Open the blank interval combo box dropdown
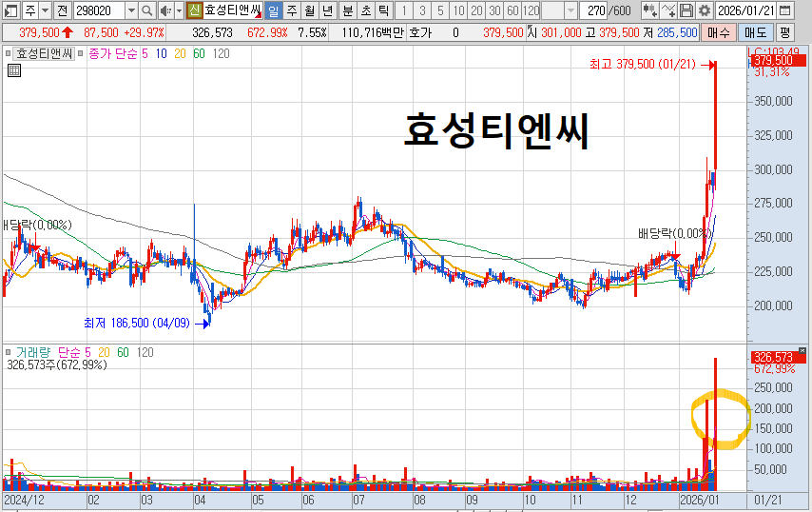Screen dimensions: 812x512 pyautogui.click(x=570, y=10)
